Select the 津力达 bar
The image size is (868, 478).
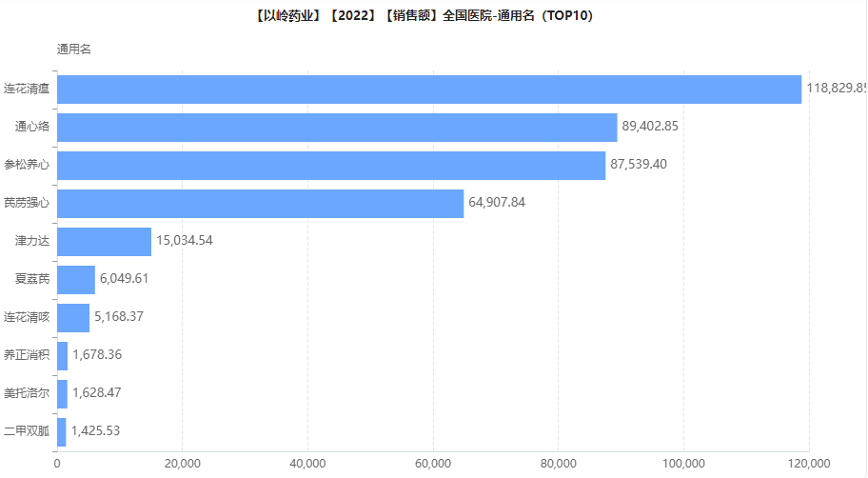[x=104, y=242]
